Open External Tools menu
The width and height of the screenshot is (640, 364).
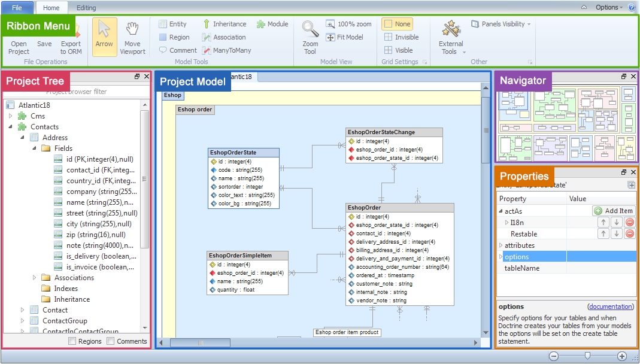click(451, 37)
